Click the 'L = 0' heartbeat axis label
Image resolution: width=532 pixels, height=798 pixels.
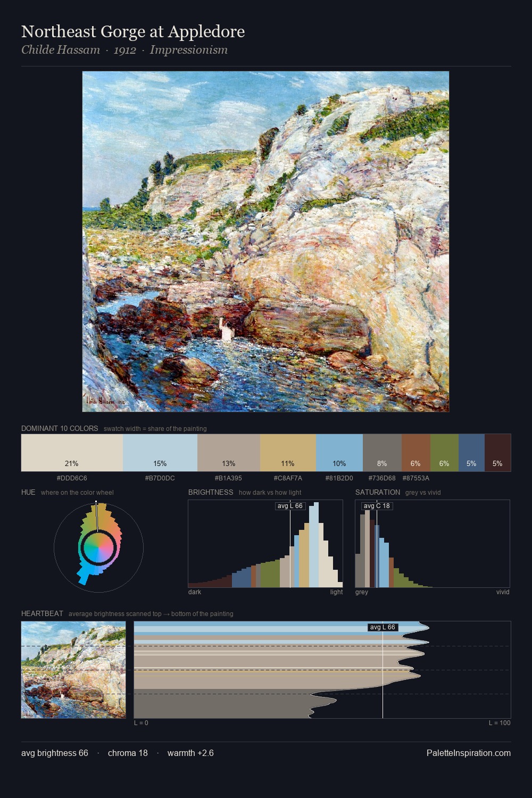[x=141, y=723]
